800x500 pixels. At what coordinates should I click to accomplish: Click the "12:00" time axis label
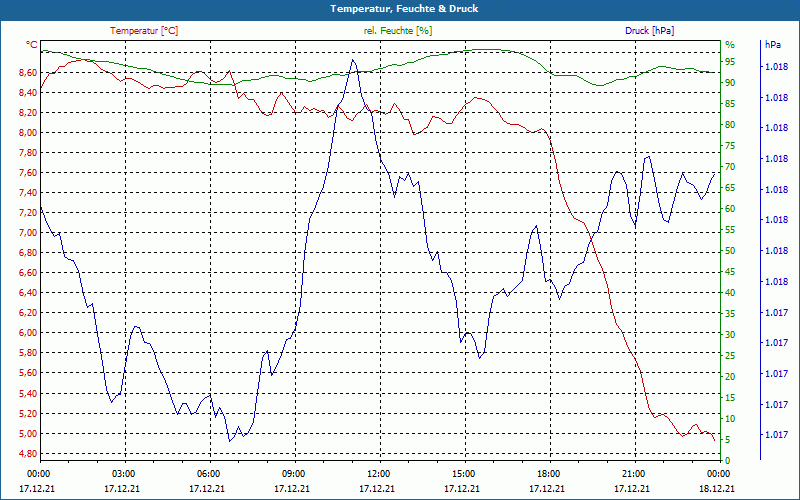(x=378, y=474)
